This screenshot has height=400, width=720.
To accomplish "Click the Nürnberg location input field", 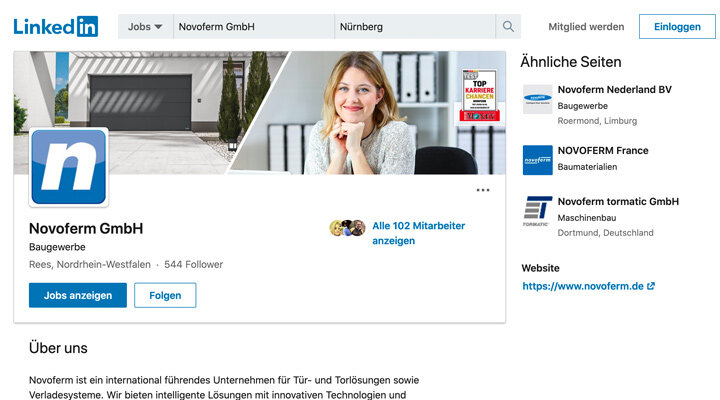I will [x=415, y=27].
